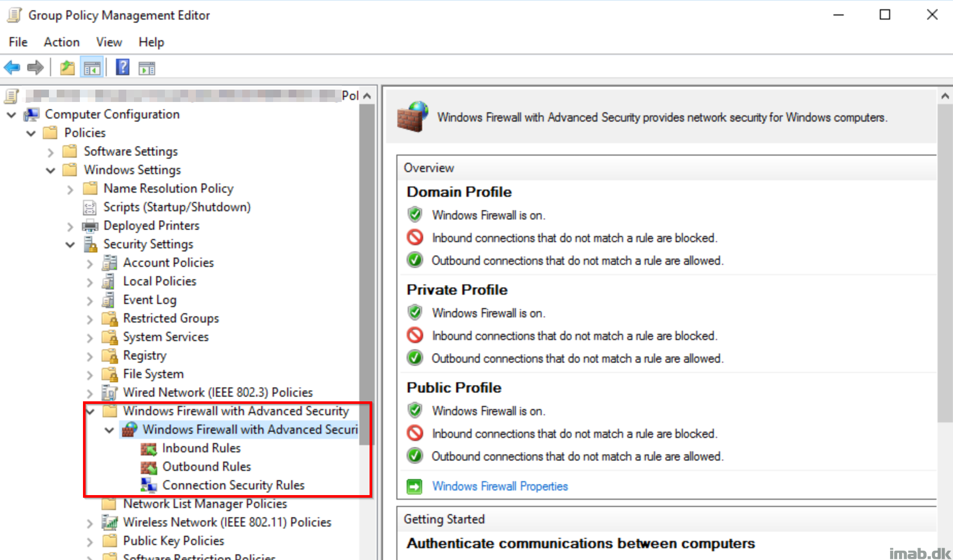The image size is (953, 560).
Task: Expand the Deployed Printers chevron
Action: coord(70,226)
